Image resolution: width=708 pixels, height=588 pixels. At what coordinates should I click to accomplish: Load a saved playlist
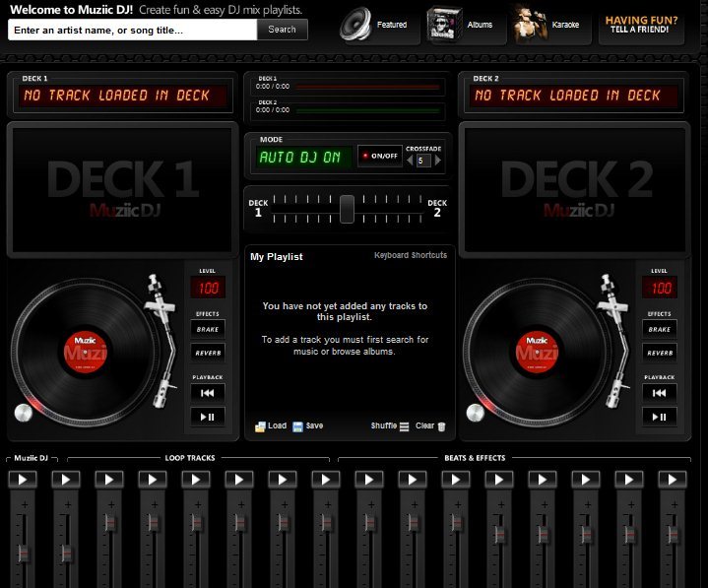tap(270, 426)
